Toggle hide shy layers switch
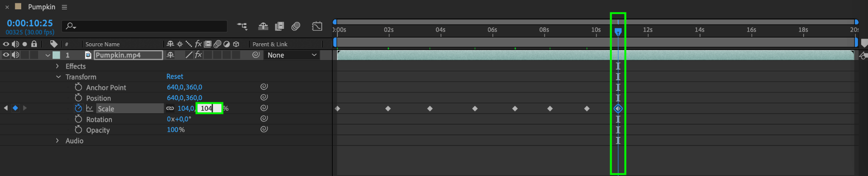This screenshot has height=176, width=868. point(263,26)
